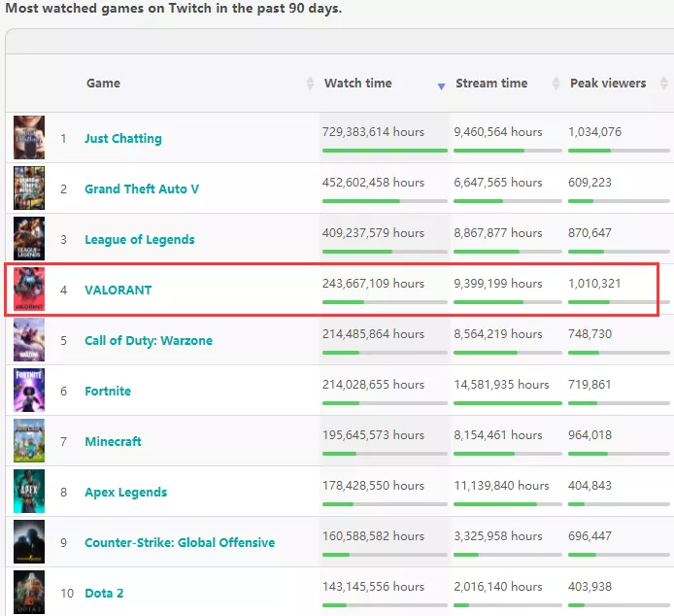Select the 178,428,550 hours value
674x616 pixels.
373,486
